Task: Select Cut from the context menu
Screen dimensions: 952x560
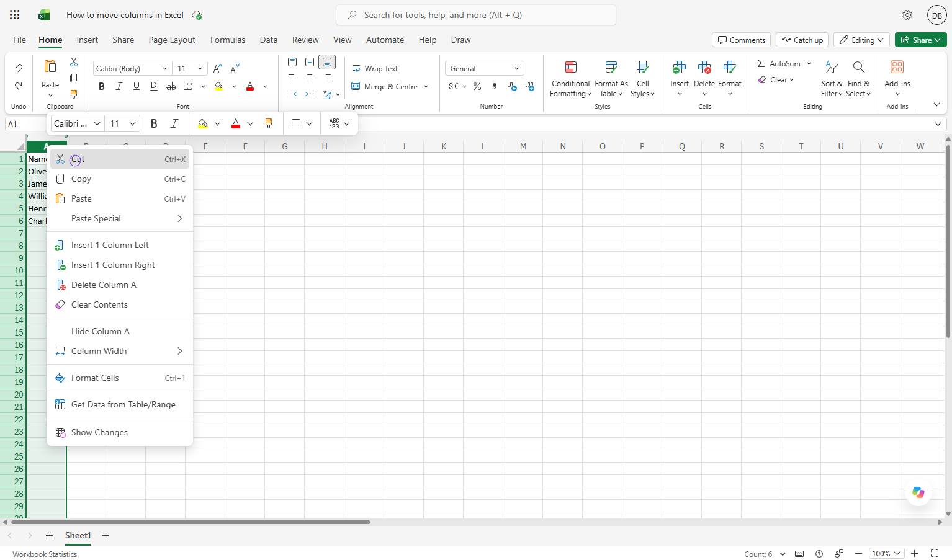Action: pyautogui.click(x=120, y=159)
